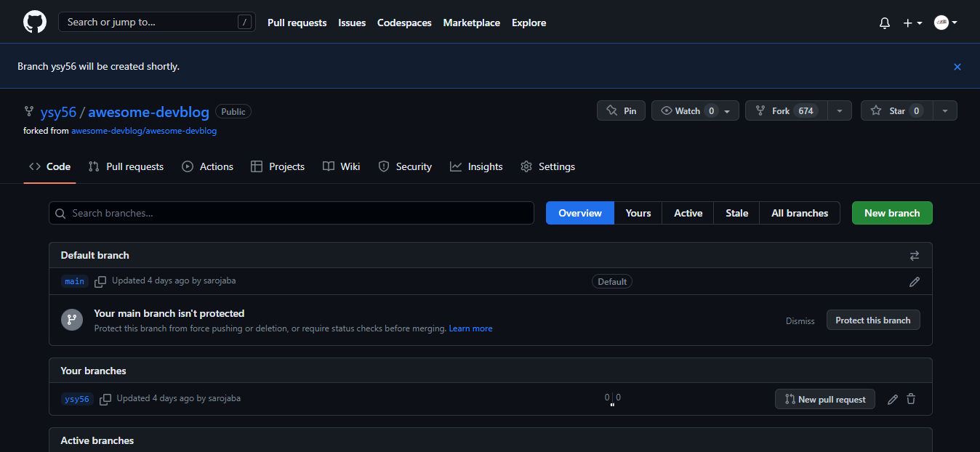The width and height of the screenshot is (980, 452).
Task: Open the ysy56 branch label
Action: point(77,399)
